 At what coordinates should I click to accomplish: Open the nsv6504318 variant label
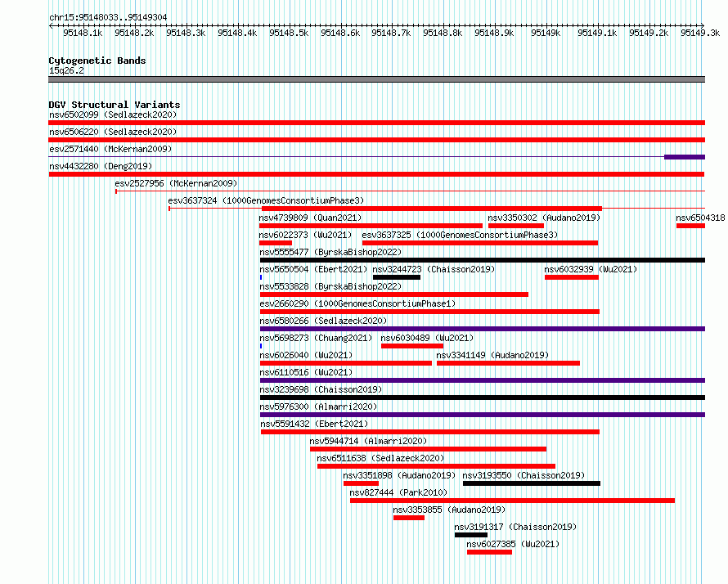point(700,218)
